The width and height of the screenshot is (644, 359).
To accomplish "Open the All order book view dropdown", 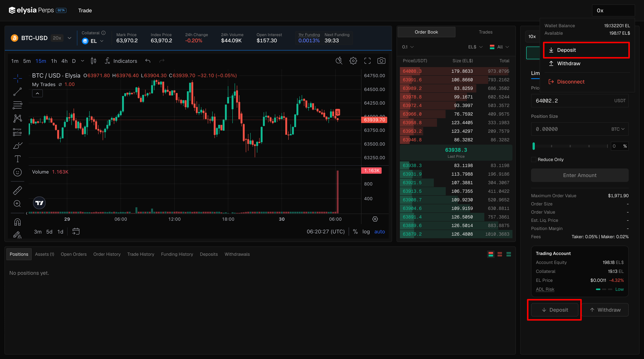I will (499, 47).
